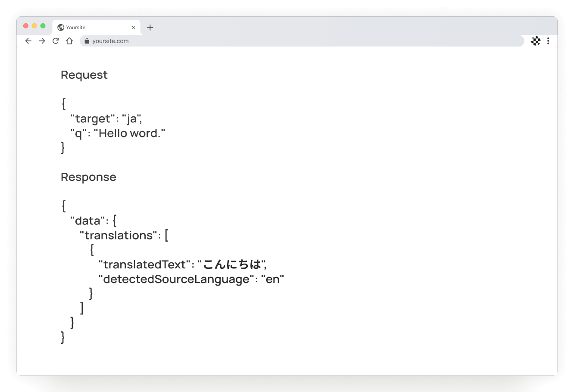Click the Response heading
This screenshot has height=392, width=574.
point(88,177)
